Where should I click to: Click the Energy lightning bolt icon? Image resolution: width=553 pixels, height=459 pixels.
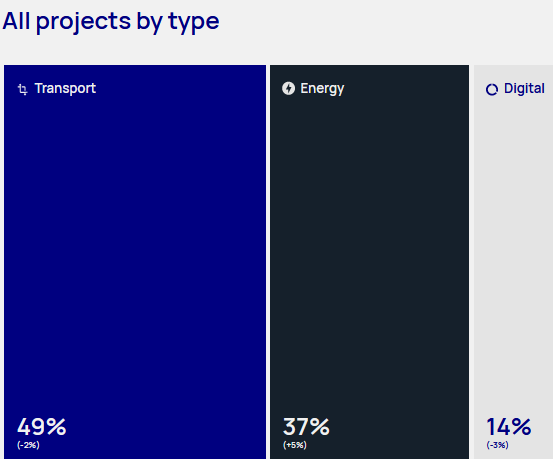tap(288, 88)
